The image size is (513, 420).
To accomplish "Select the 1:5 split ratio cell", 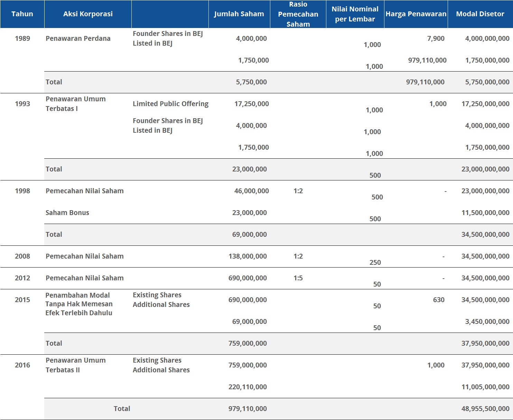I will pos(298,278).
